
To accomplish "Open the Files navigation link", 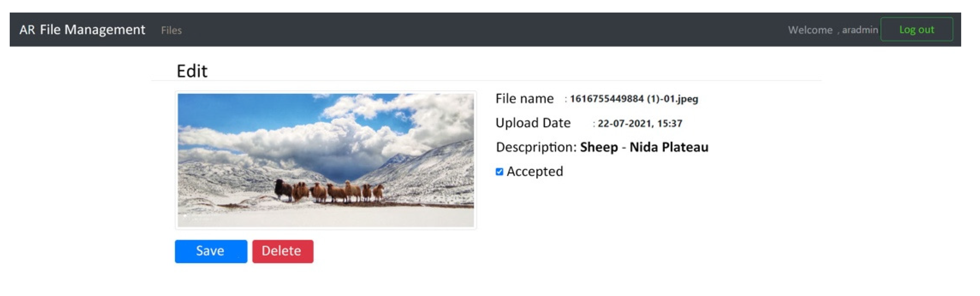I will (x=171, y=30).
